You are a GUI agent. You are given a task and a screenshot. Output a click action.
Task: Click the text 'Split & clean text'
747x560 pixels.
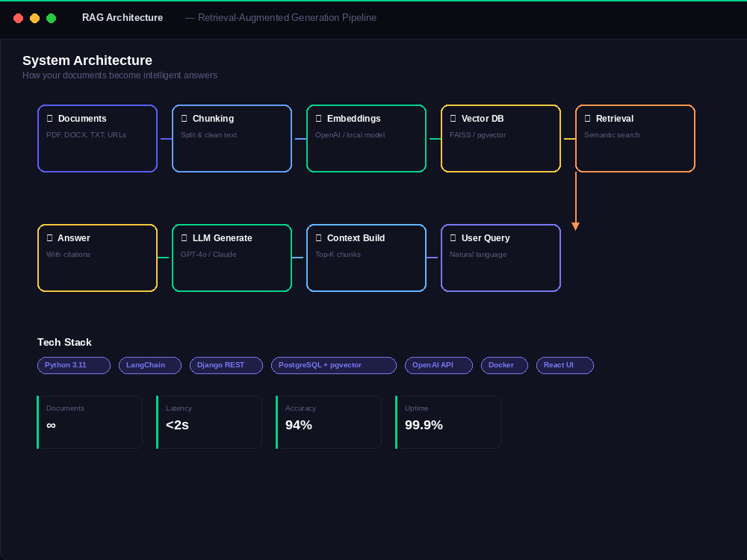coord(208,134)
